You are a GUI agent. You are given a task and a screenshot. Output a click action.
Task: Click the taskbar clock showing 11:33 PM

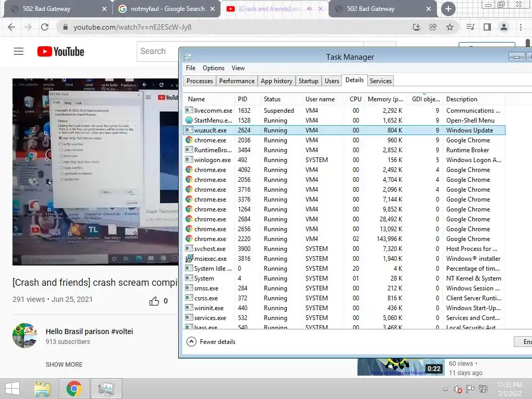coord(510,389)
